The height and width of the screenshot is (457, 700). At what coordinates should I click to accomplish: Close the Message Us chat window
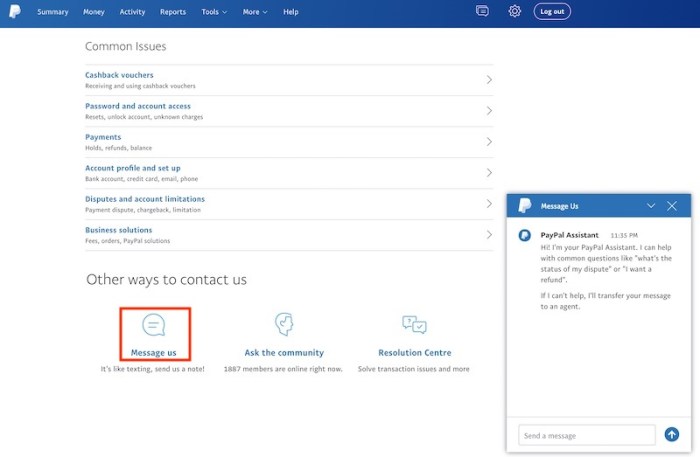[x=671, y=206]
